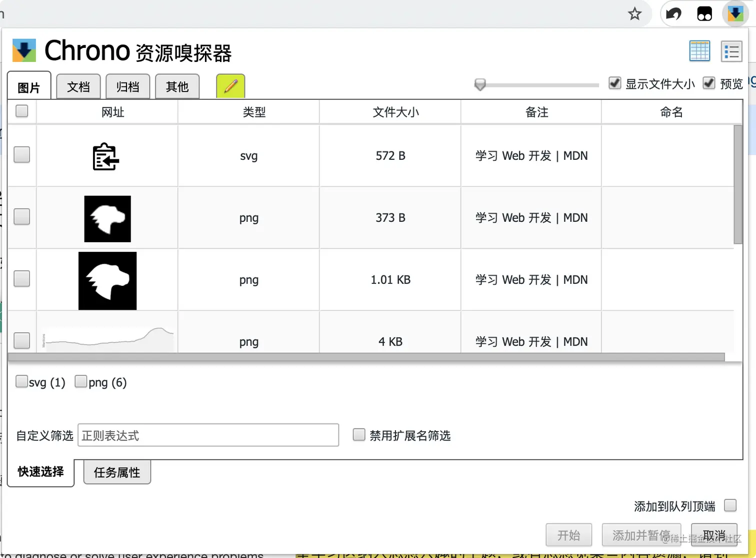The width and height of the screenshot is (756, 558).
Task: Check the png 373 B row checkbox
Action: [x=22, y=217]
